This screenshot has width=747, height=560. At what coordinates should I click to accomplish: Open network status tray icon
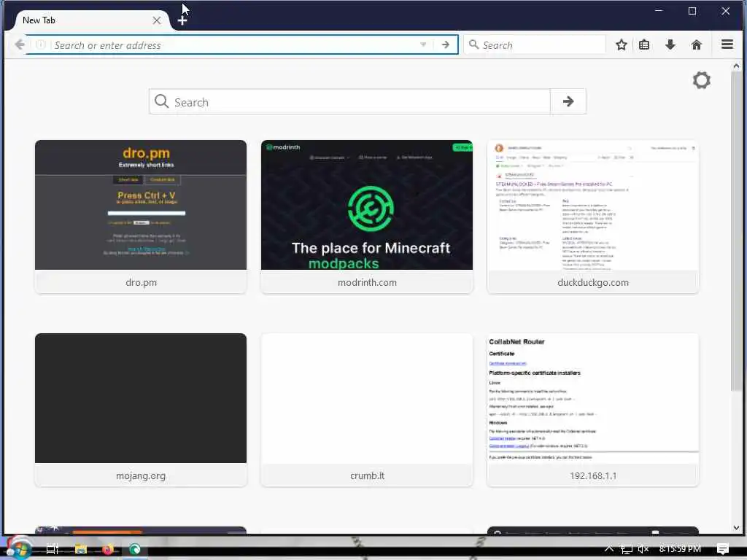[x=627, y=549]
